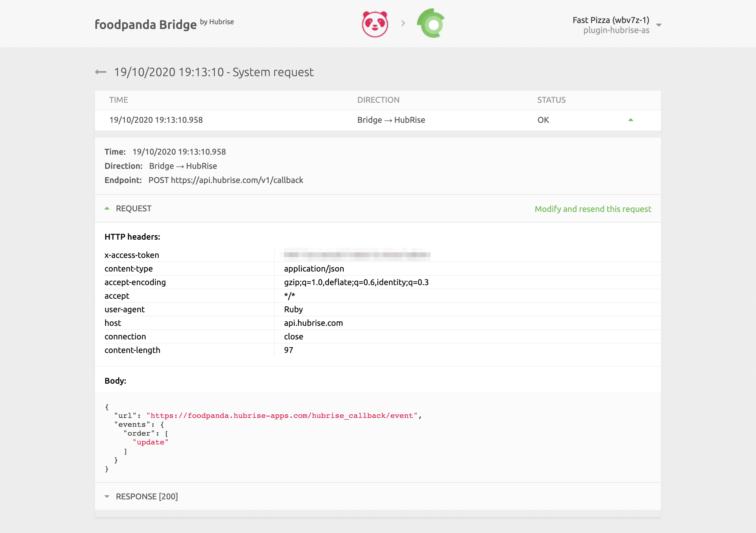Click the chevron between the two logos

point(403,23)
